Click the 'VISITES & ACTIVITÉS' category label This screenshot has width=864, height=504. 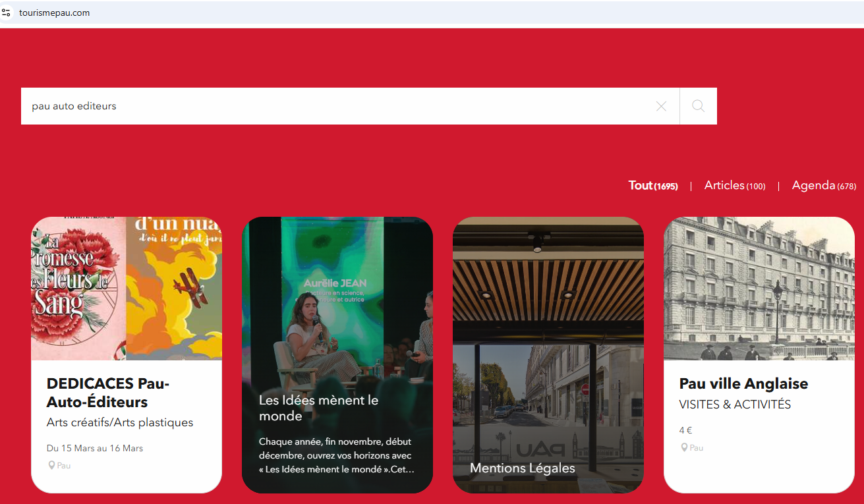click(x=735, y=405)
